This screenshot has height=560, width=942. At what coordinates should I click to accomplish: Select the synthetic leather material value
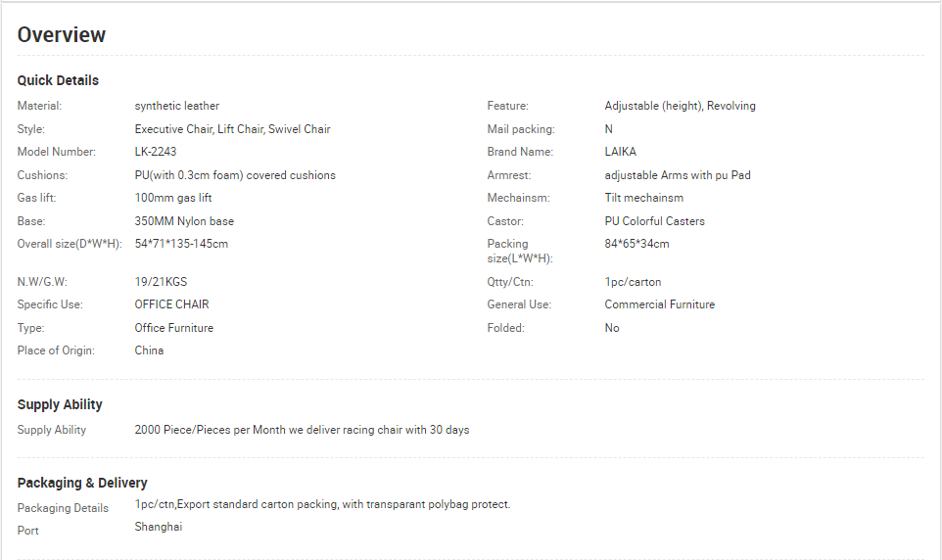click(x=176, y=106)
